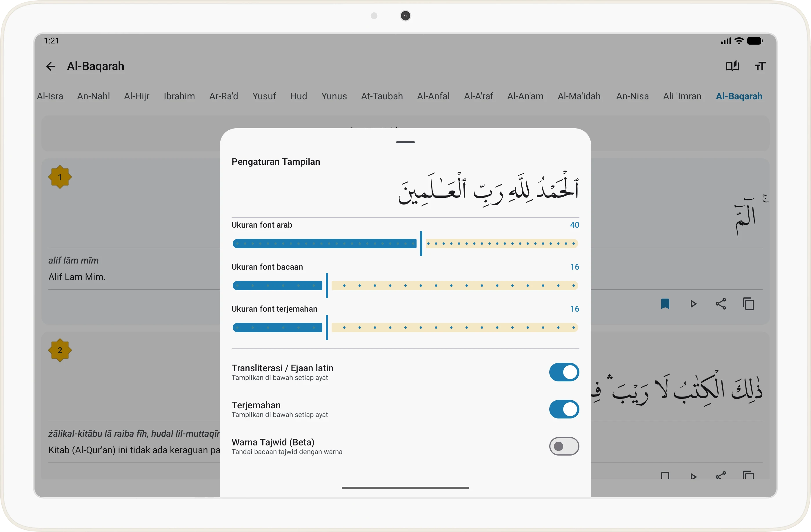Check the battery icon in status bar
This screenshot has width=811, height=532.
[754, 41]
